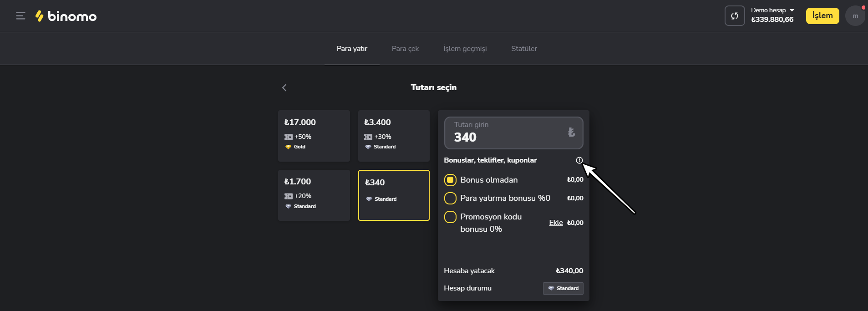Click the Standard account status badge

tap(563, 288)
